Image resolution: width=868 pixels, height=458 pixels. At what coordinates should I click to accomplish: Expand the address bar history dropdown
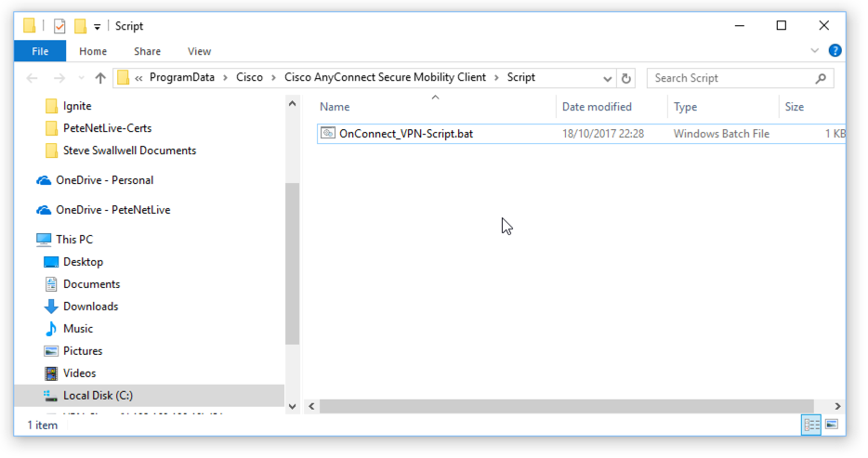coord(607,79)
